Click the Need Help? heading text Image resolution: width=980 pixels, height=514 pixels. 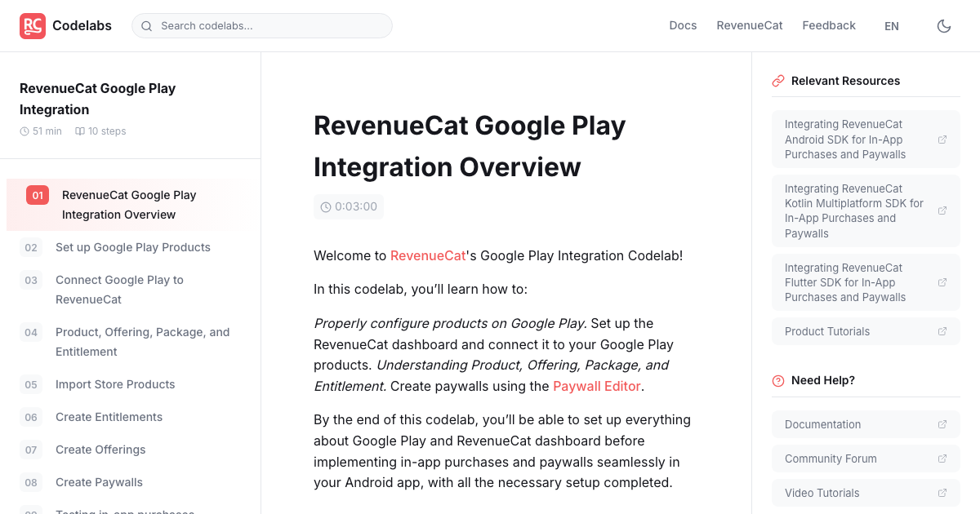click(823, 380)
